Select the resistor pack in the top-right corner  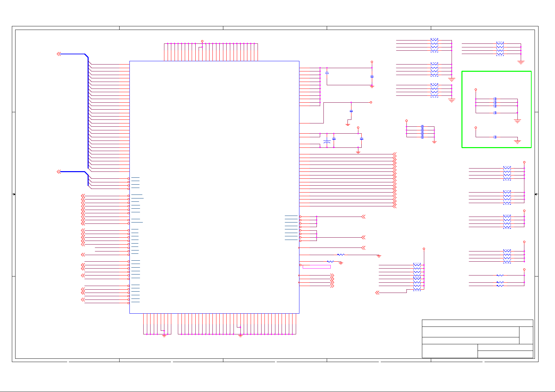(500, 49)
